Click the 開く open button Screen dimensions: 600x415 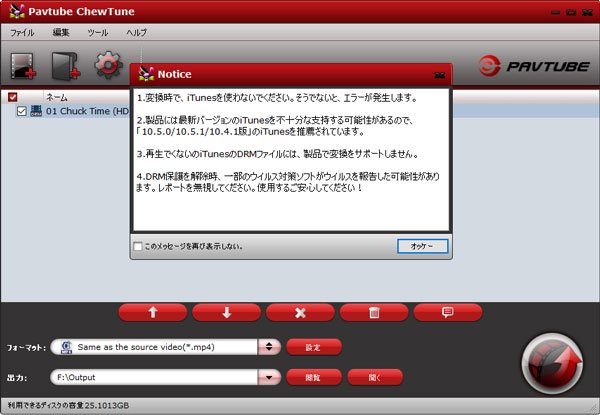tap(375, 378)
